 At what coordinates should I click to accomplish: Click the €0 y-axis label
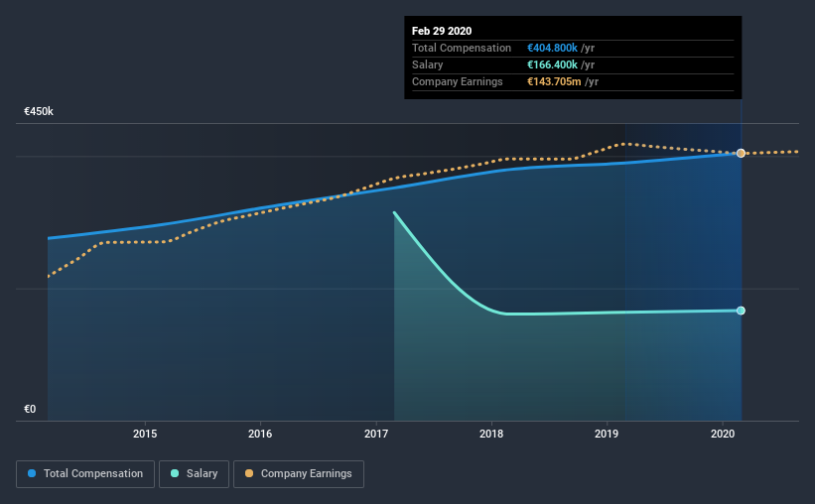[x=30, y=410]
